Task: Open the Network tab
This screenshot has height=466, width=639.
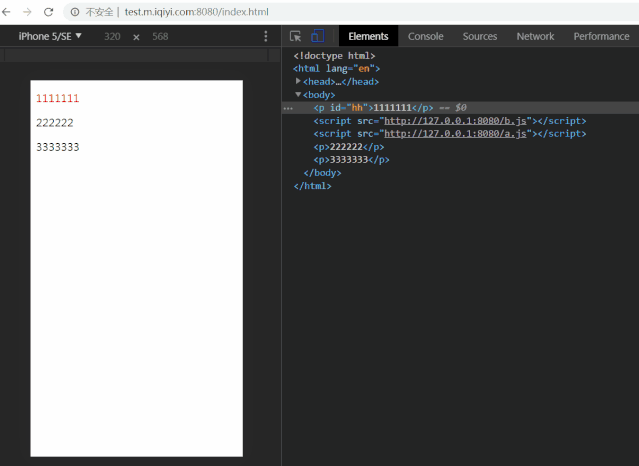Action: pyautogui.click(x=535, y=36)
